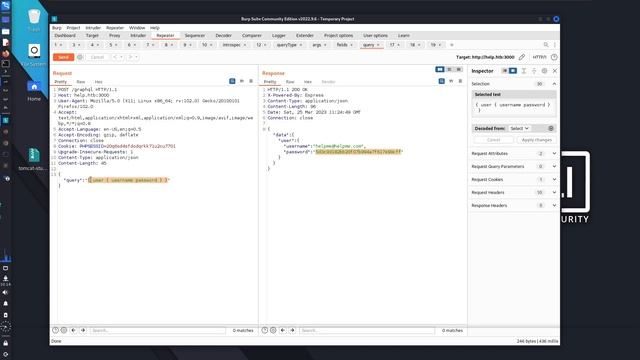Open Home folder desktop icon
The height and width of the screenshot is (360, 640).
34,91
